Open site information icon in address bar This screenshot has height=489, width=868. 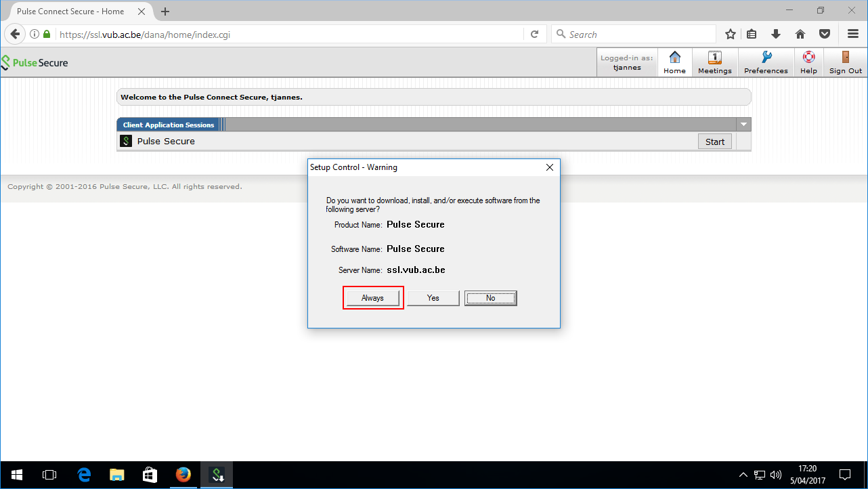click(x=34, y=34)
